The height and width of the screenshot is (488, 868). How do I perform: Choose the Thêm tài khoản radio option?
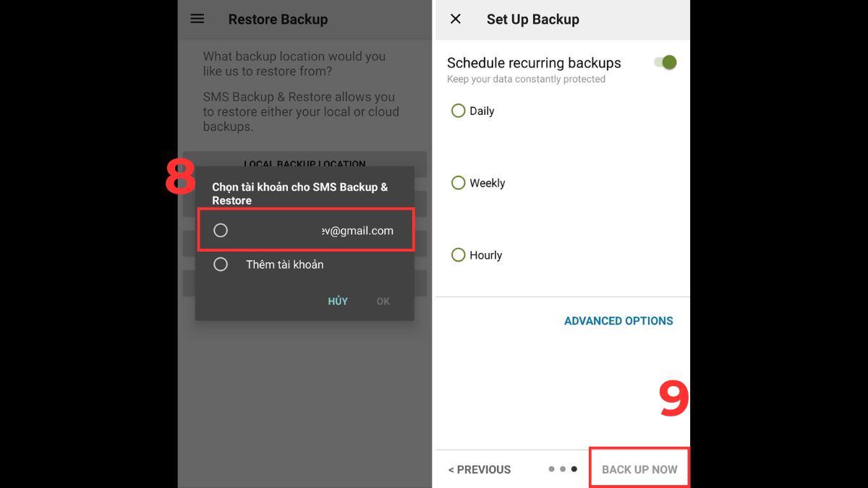click(x=221, y=265)
